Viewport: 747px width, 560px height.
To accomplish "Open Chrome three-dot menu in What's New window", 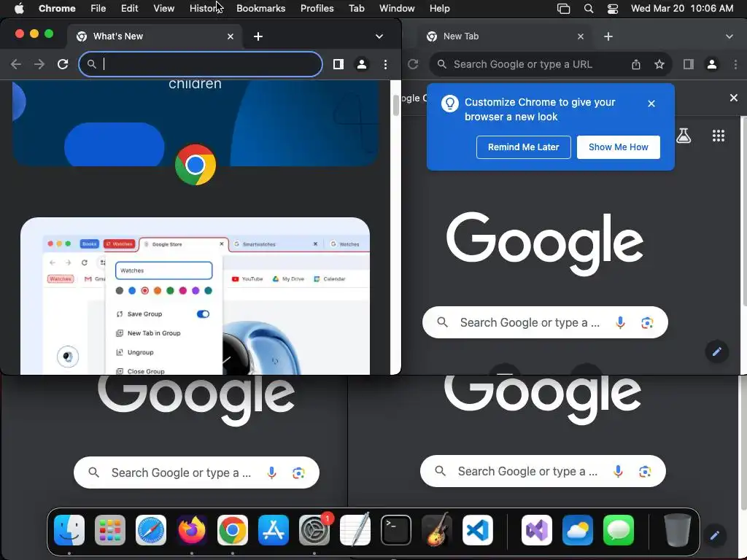I will click(385, 64).
